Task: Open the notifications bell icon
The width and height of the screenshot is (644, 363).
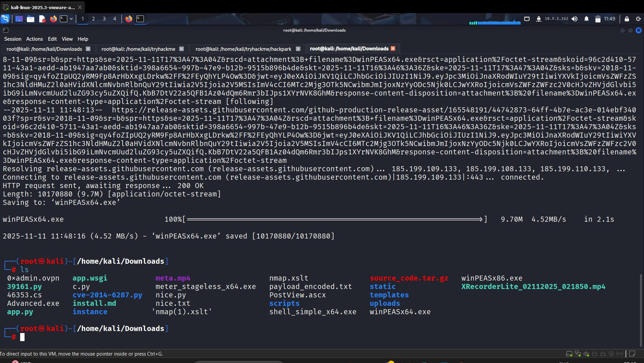Action: click(x=587, y=19)
